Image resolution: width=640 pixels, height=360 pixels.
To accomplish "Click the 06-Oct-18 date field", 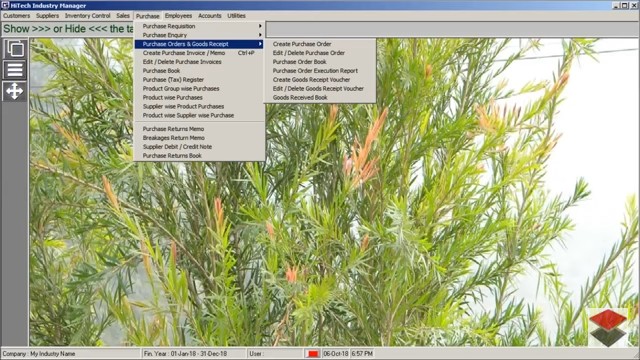I will [x=336, y=354].
